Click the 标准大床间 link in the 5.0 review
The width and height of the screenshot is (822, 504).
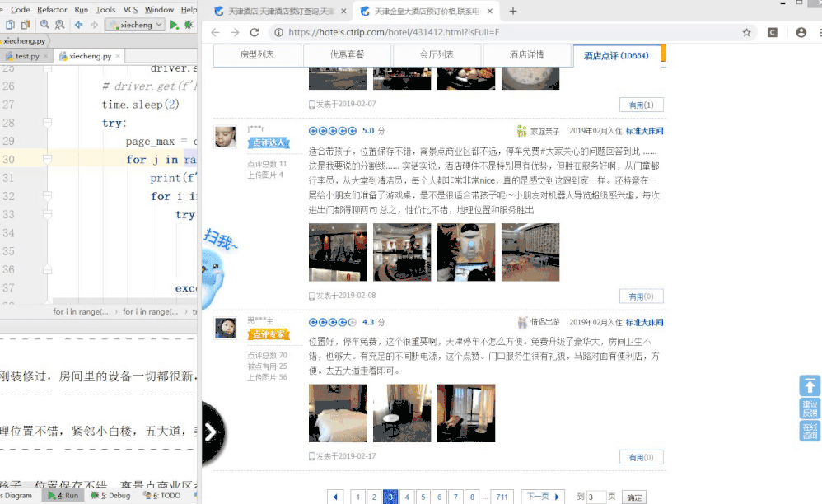[x=644, y=131]
